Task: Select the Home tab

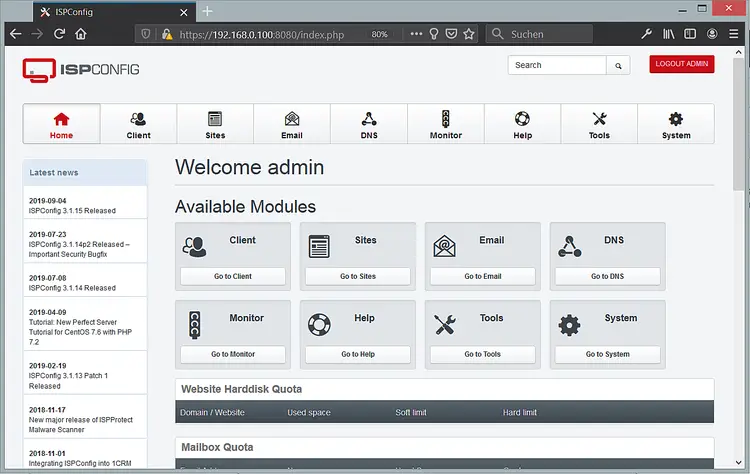Action: (x=61, y=124)
